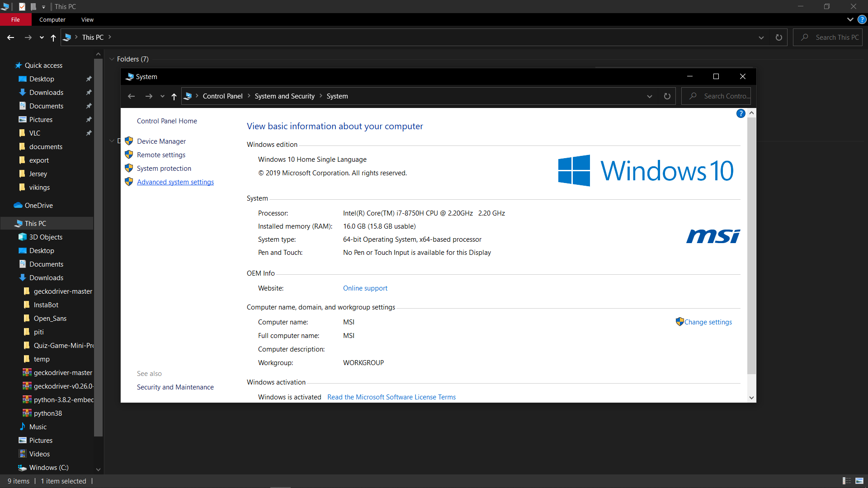Click Online support website link

tap(365, 288)
